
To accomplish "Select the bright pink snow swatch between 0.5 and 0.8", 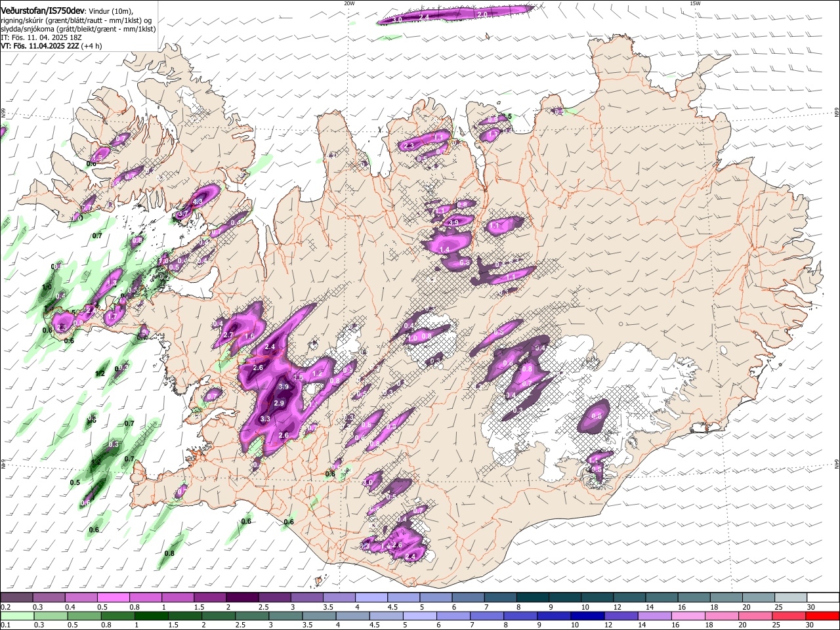I will tap(113, 598).
